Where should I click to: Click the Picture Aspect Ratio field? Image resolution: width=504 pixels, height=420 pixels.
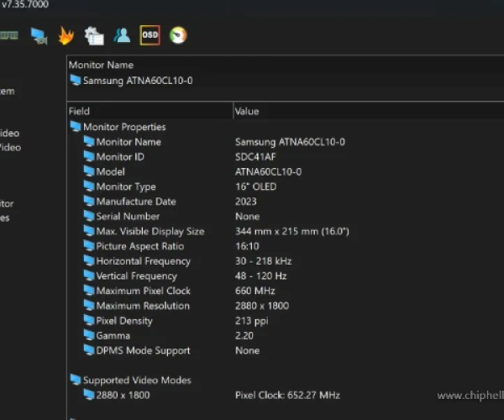[139, 246]
